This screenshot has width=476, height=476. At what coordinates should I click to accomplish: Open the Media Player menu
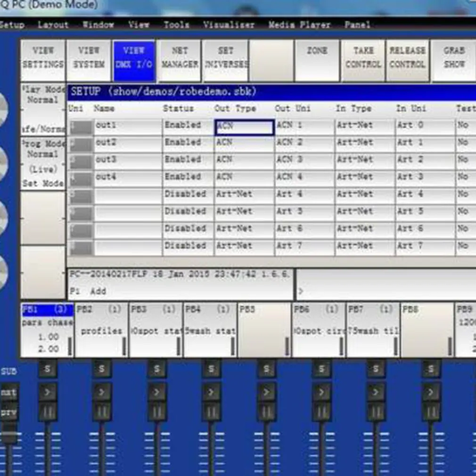(x=299, y=25)
